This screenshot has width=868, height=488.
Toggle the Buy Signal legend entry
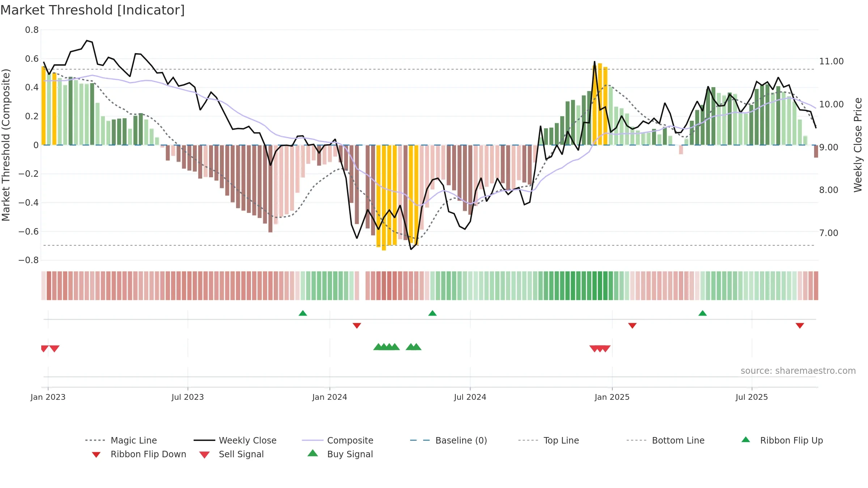[x=340, y=454]
